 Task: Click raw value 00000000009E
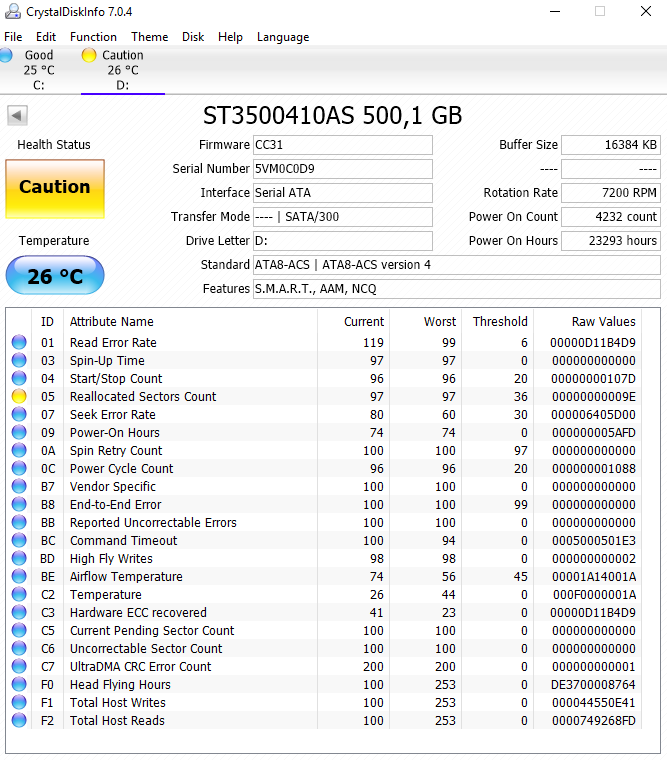pos(594,396)
